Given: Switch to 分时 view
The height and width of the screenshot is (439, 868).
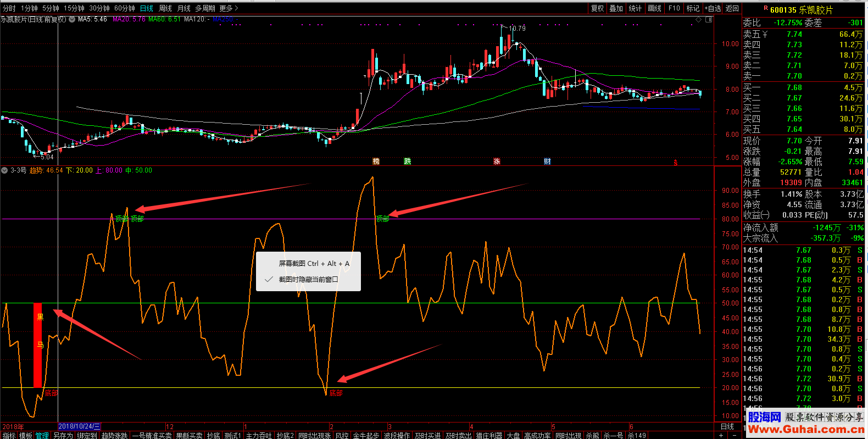Looking at the screenshot, I should tap(9, 8).
